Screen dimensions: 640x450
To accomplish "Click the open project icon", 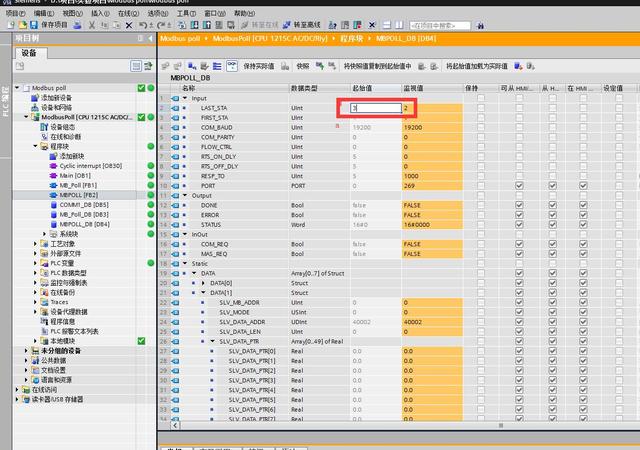I will point(22,25).
